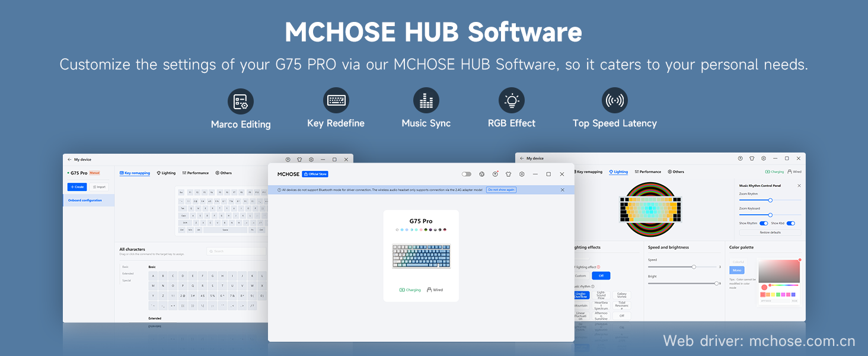Open settings hexagon icon in left window
This screenshot has height=356, width=868.
pyautogui.click(x=311, y=160)
